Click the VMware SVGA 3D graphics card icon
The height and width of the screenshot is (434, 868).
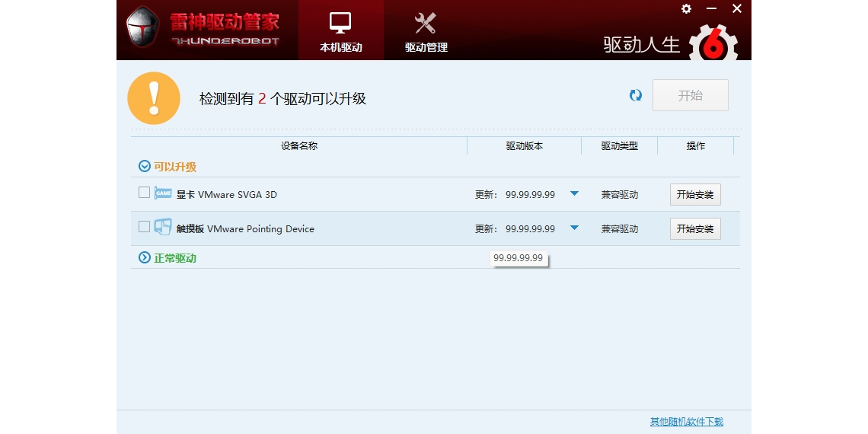click(163, 193)
